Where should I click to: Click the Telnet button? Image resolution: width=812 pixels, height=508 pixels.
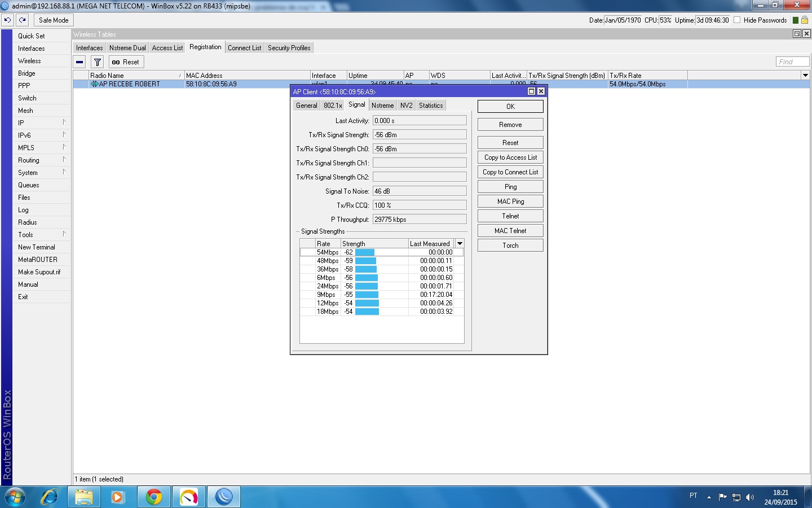(x=510, y=216)
